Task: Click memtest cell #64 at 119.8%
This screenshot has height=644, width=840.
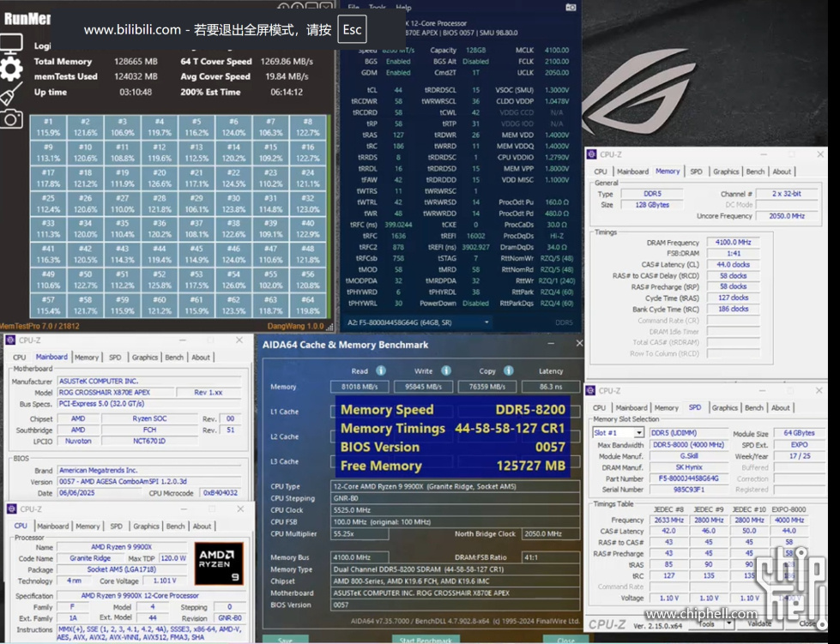Action: pos(307,305)
